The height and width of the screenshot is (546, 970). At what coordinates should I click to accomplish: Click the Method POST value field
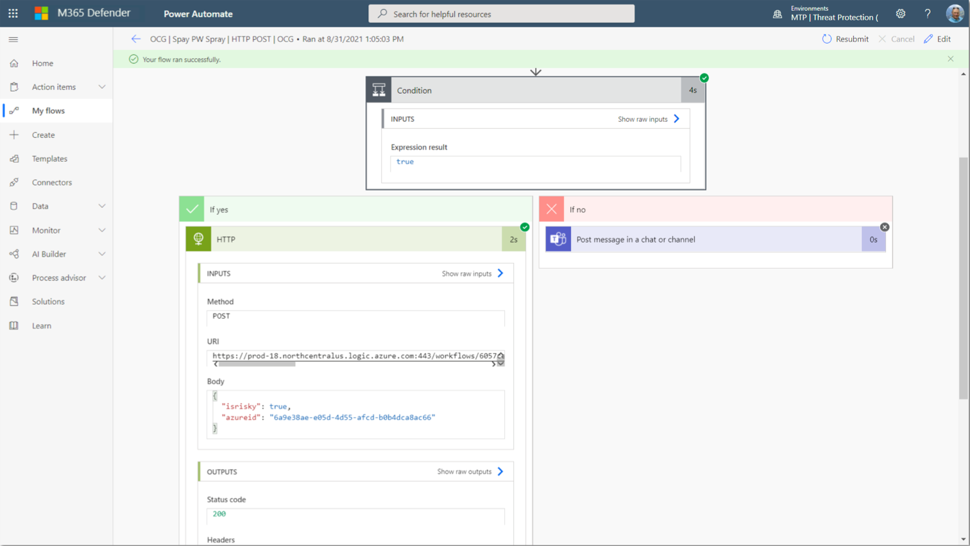pos(356,317)
